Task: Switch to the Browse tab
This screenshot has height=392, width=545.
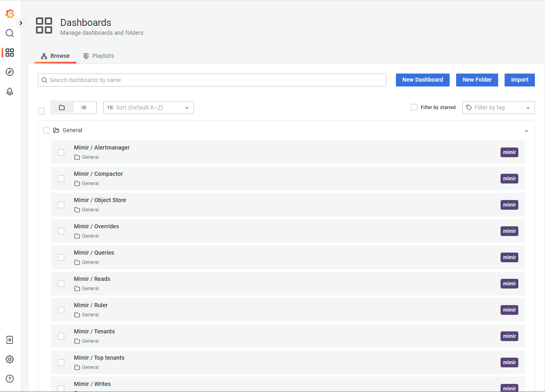Action: coord(55,56)
